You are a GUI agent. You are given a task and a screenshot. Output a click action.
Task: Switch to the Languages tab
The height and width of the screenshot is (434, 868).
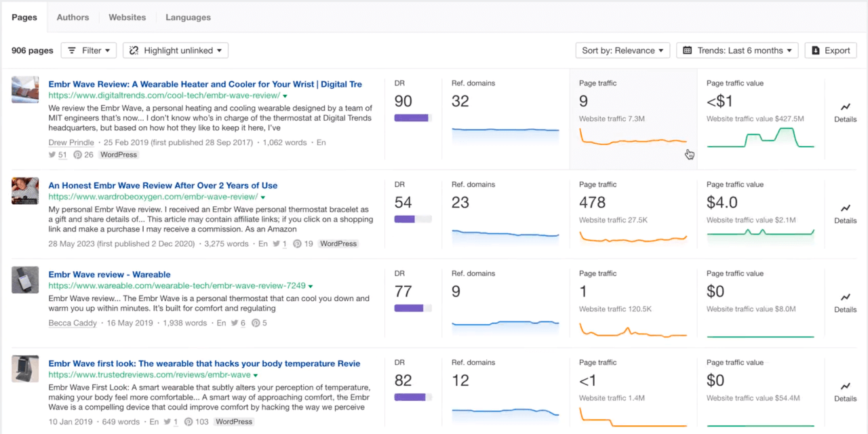[188, 17]
